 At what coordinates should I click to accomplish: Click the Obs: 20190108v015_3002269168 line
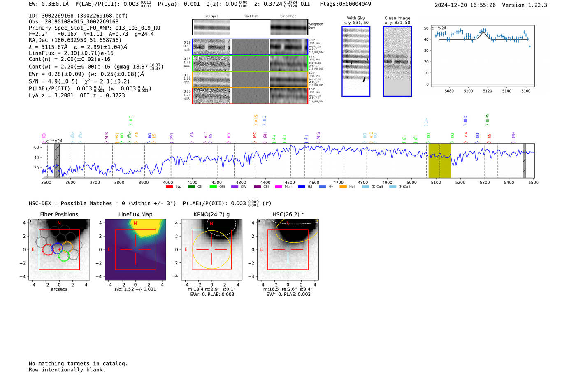point(74,22)
